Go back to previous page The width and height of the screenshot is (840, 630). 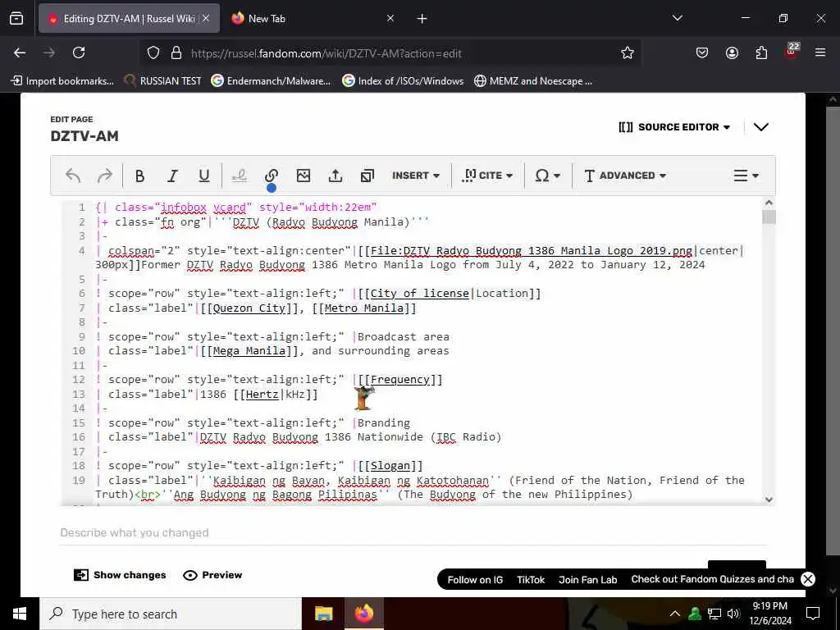click(x=20, y=52)
